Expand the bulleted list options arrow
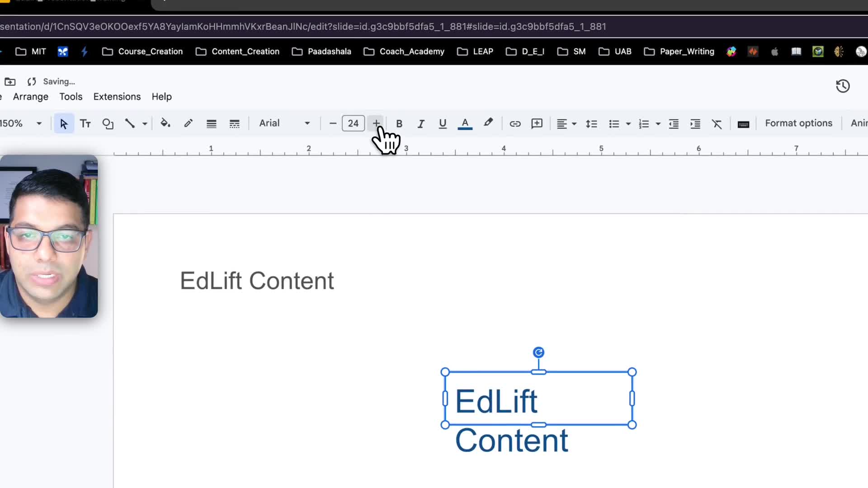This screenshot has height=488, width=868. (x=628, y=123)
